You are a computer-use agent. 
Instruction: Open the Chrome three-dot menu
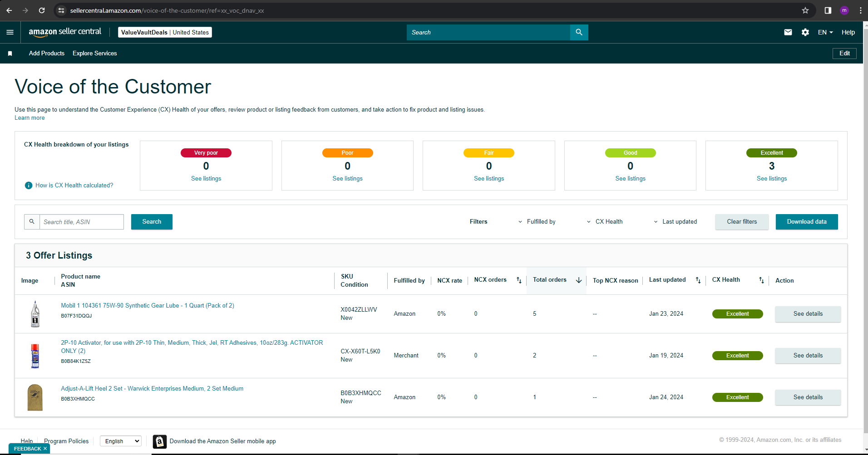[861, 10]
